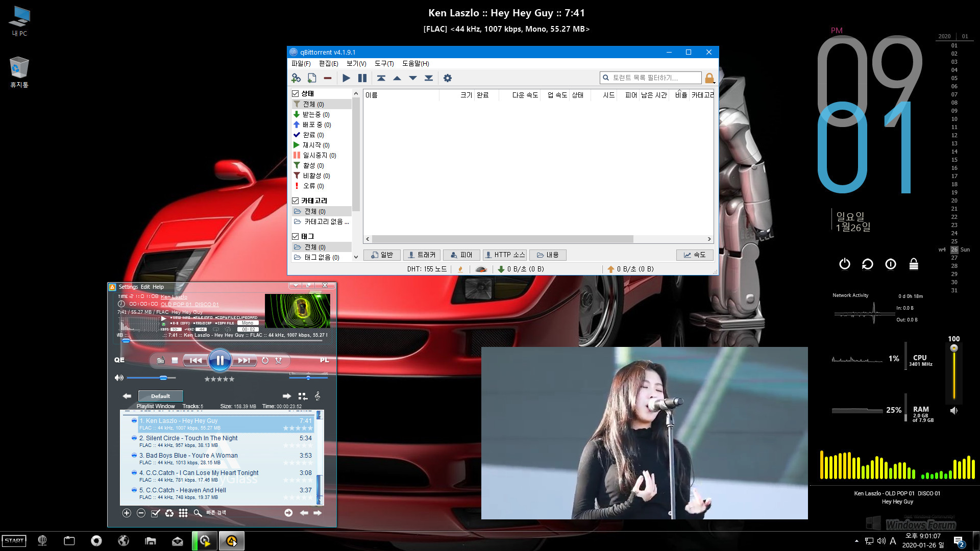This screenshot has width=980, height=551.
Task: Move torrent to bottom of queue
Action: (429, 78)
